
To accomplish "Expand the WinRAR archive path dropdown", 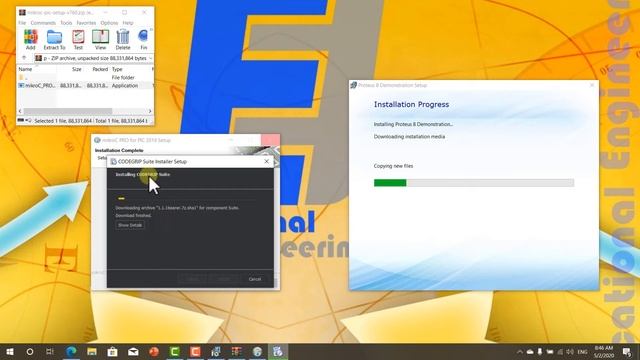I will pyautogui.click(x=151, y=58).
